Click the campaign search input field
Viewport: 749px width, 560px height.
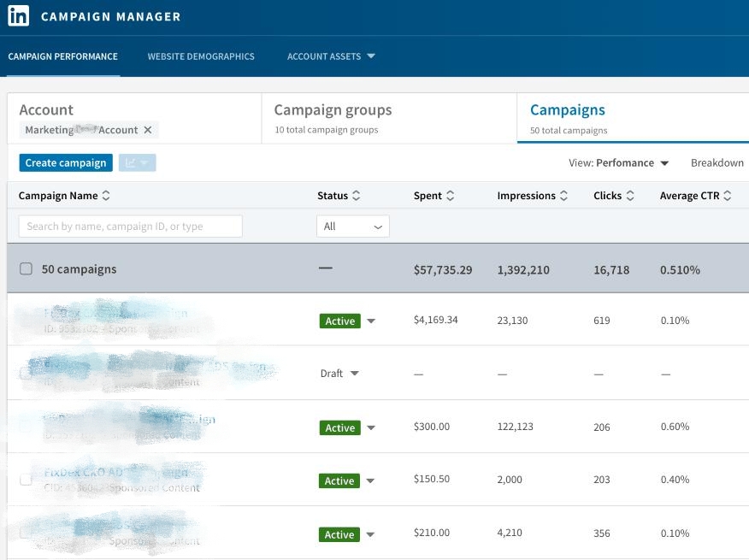pos(130,227)
